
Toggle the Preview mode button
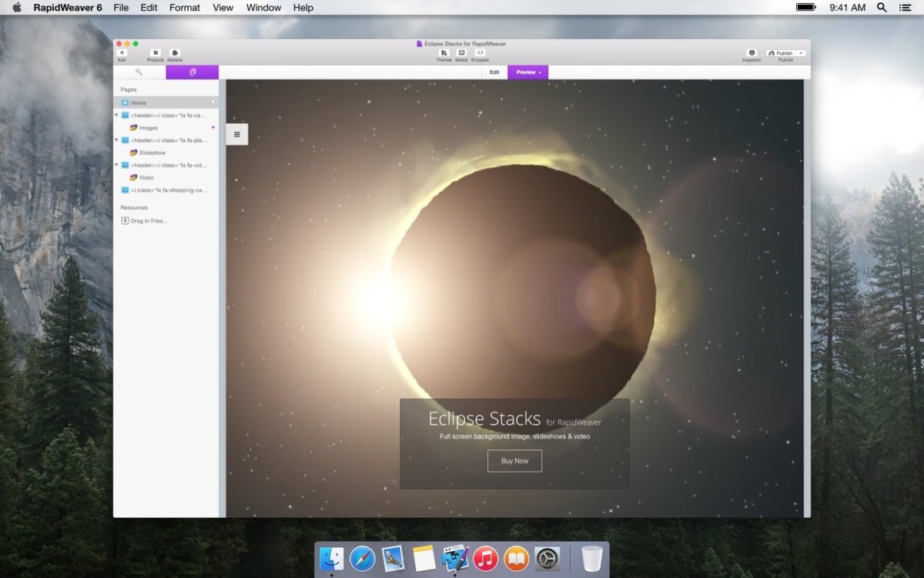pos(527,72)
